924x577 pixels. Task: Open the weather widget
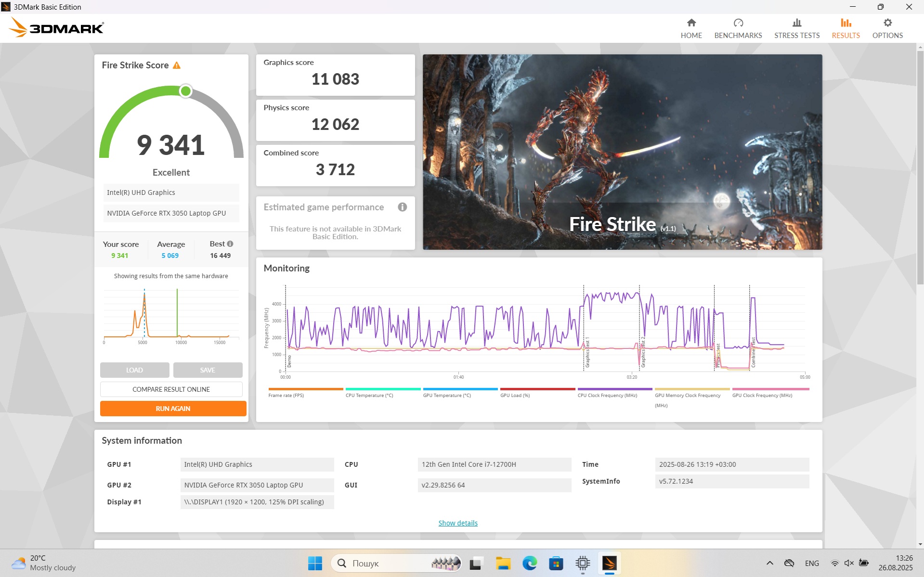[x=43, y=563]
